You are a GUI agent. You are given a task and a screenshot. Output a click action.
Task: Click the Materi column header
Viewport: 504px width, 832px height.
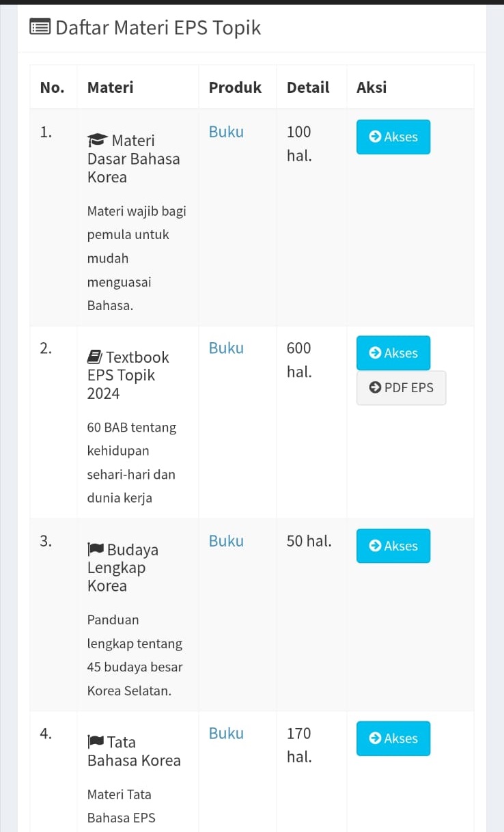(x=111, y=87)
